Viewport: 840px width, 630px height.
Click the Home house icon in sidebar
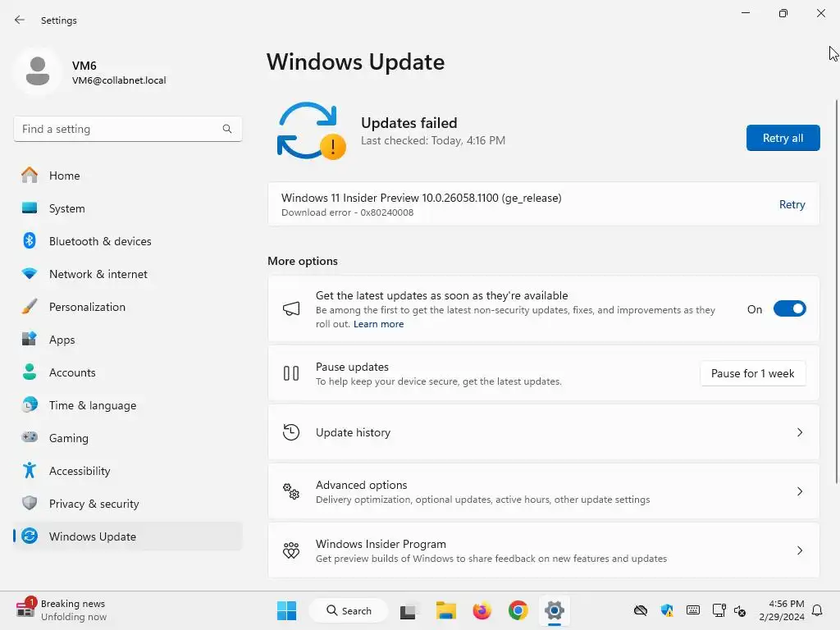pyautogui.click(x=30, y=176)
